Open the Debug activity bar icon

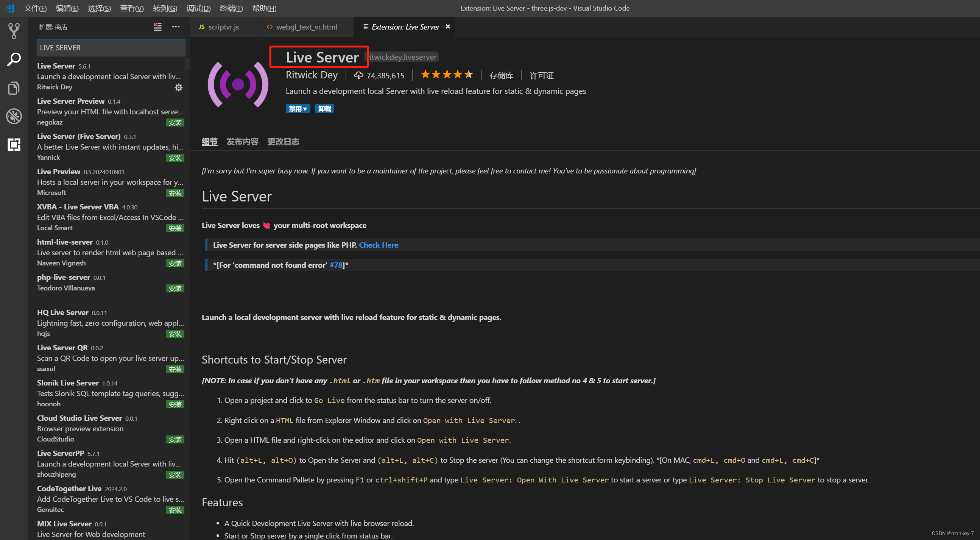click(14, 116)
